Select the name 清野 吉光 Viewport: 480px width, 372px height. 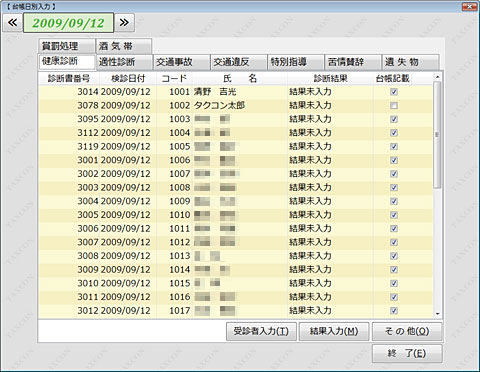click(x=215, y=92)
